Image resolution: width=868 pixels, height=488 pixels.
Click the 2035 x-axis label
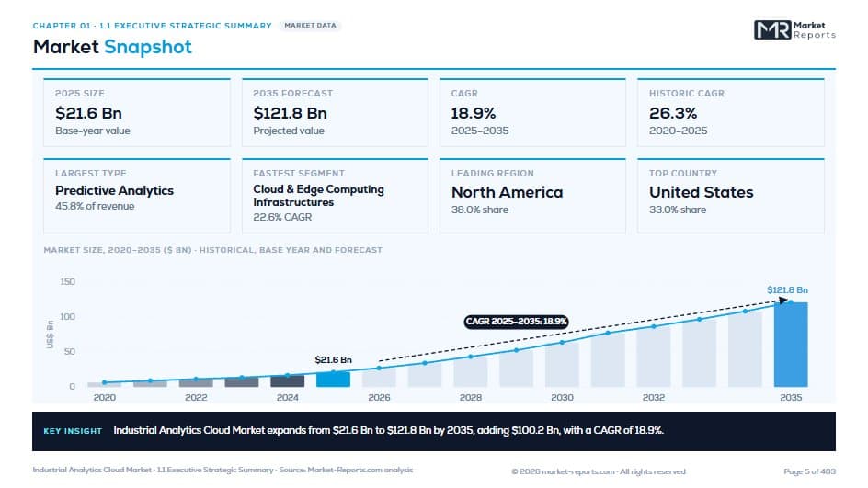791,397
